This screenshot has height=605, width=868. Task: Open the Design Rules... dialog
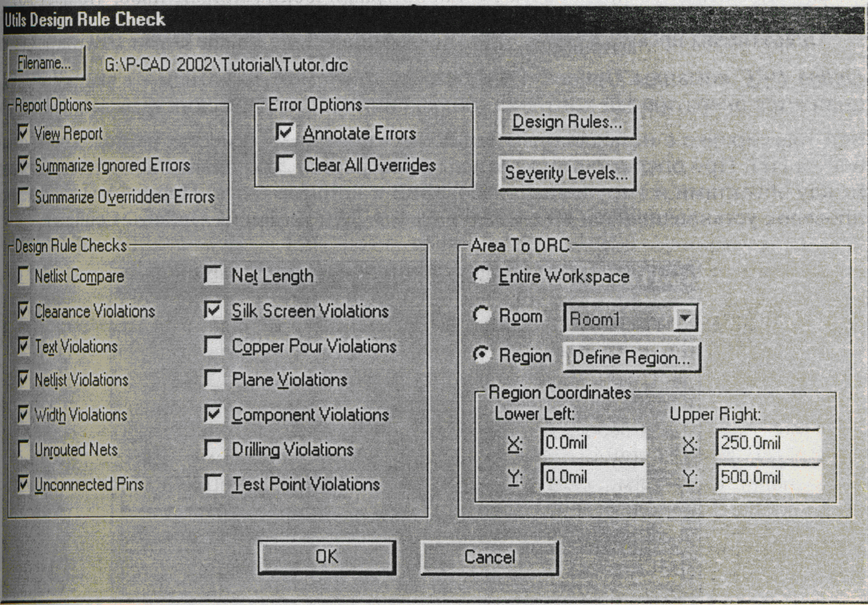click(x=567, y=122)
